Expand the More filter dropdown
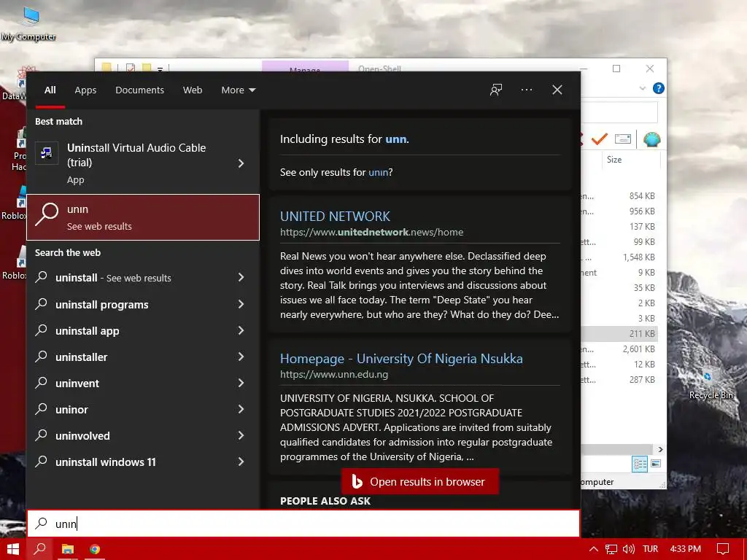Image resolution: width=747 pixels, height=560 pixels. click(x=239, y=90)
